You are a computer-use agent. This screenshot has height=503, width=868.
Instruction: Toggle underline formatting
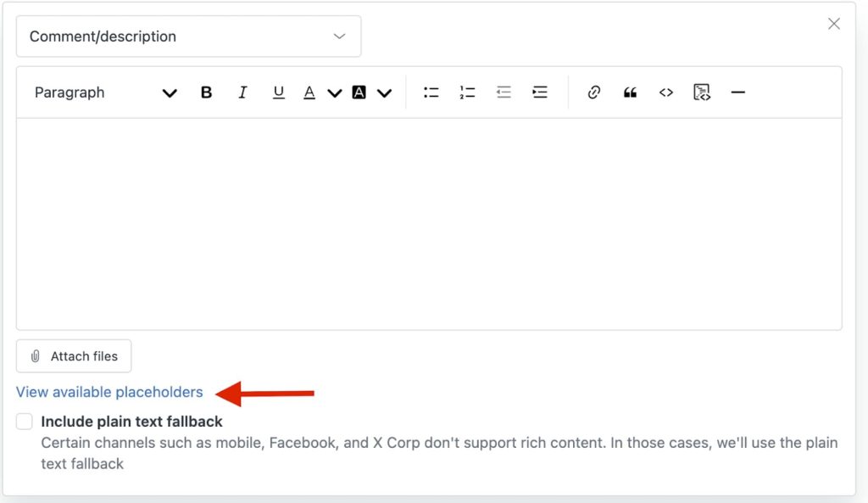(278, 92)
